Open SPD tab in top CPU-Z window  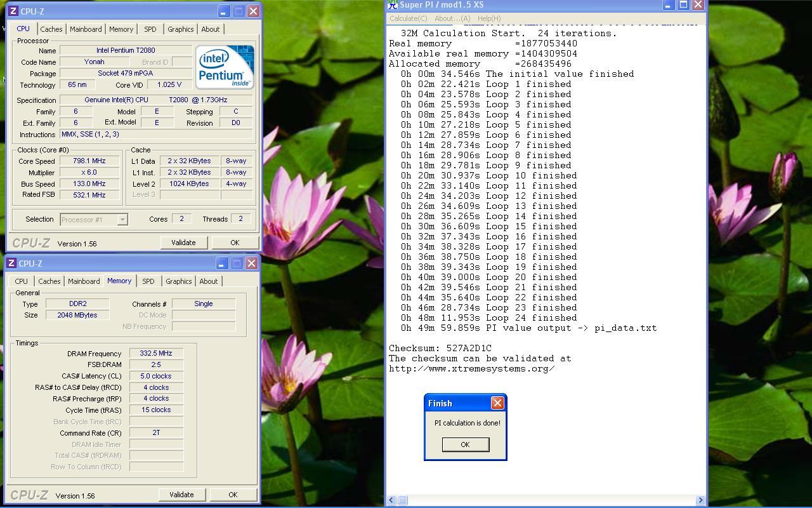[150, 29]
